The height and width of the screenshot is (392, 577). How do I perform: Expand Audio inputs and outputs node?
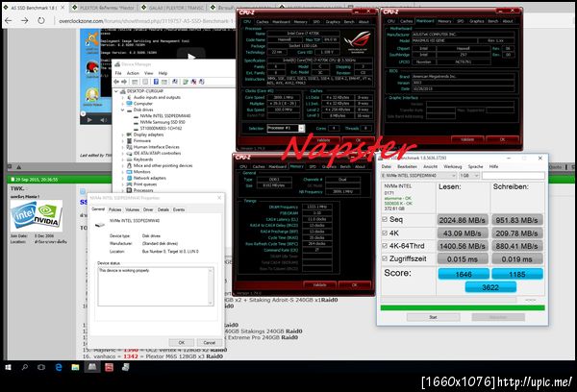click(x=122, y=97)
